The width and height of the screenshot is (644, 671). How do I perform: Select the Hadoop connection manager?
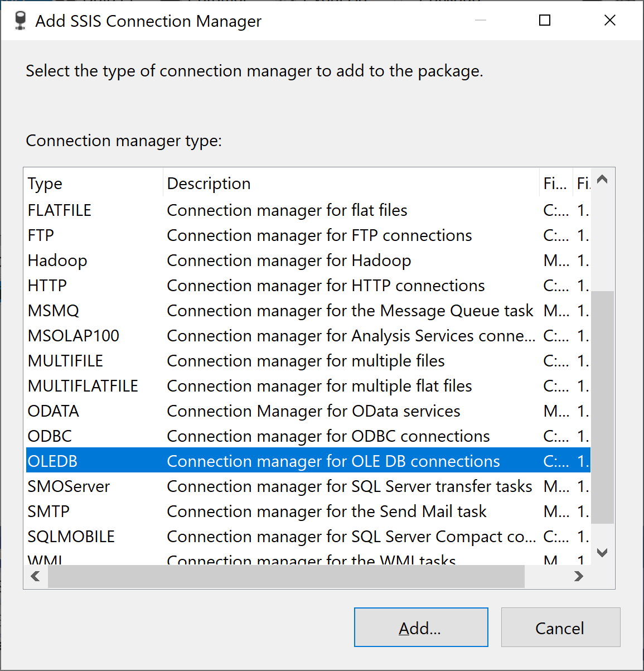pos(57,260)
